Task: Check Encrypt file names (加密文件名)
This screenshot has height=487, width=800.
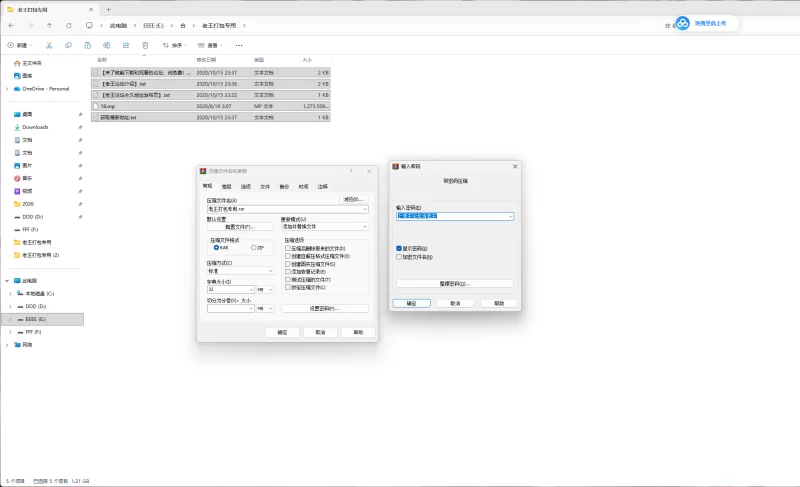Action: (399, 257)
